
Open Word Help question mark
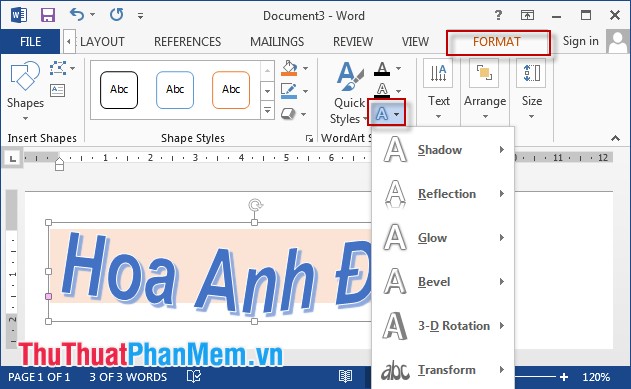coord(498,15)
